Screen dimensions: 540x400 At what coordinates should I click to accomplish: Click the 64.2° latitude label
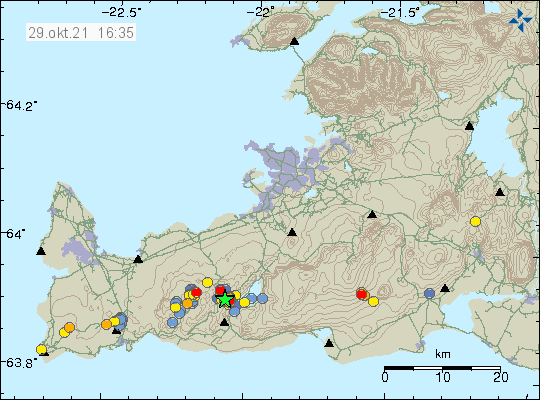(21, 105)
